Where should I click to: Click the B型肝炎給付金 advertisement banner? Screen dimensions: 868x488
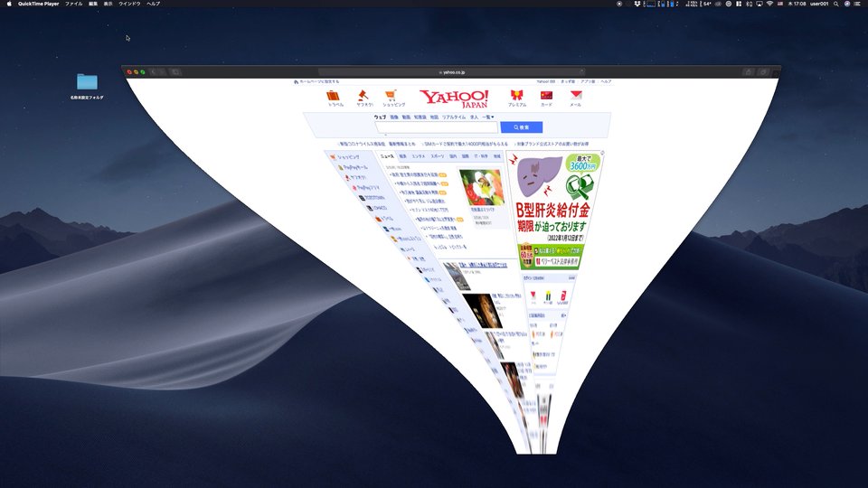[x=553, y=211]
